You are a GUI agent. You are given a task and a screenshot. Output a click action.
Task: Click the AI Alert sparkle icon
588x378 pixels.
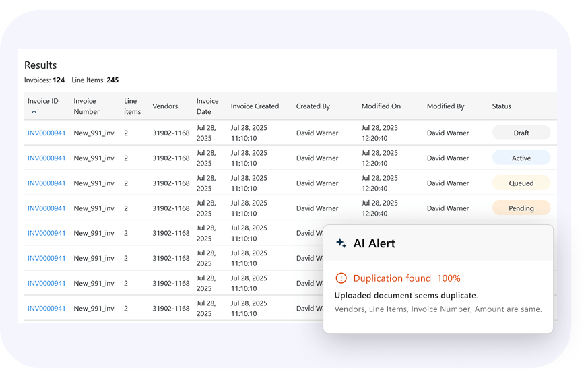[341, 243]
